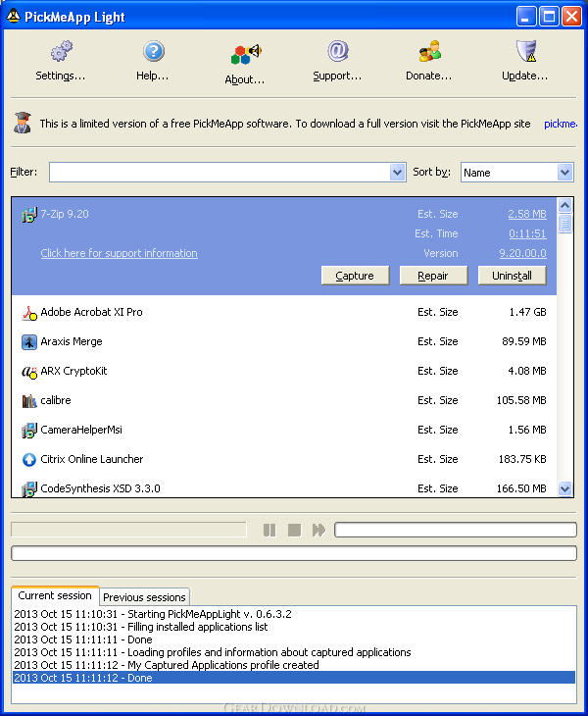This screenshot has height=716, width=588.
Task: Expand the Filter dropdown arrow
Action: [397, 173]
